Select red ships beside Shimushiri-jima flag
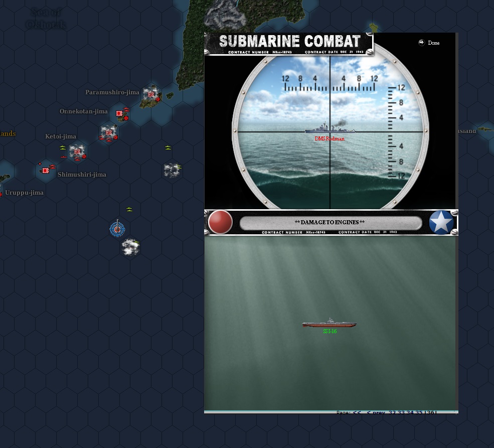Image resolution: width=494 pixels, height=448 pixels. tap(52, 167)
